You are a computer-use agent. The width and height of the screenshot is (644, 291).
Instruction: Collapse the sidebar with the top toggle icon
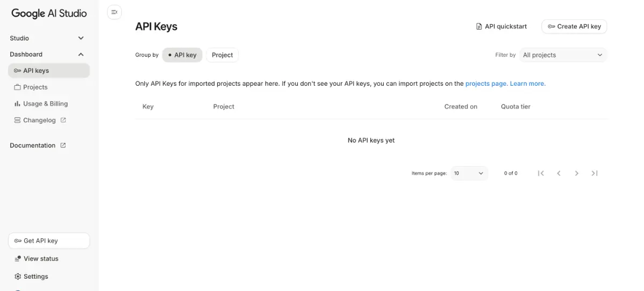(x=114, y=12)
